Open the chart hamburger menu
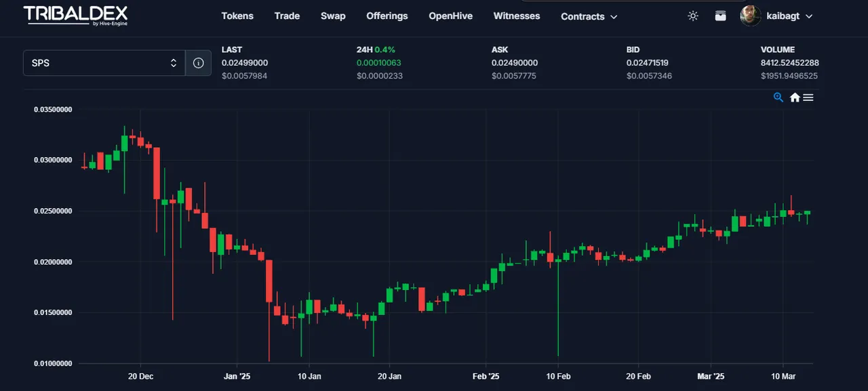Viewport: 868px width, 391px height. (808, 98)
